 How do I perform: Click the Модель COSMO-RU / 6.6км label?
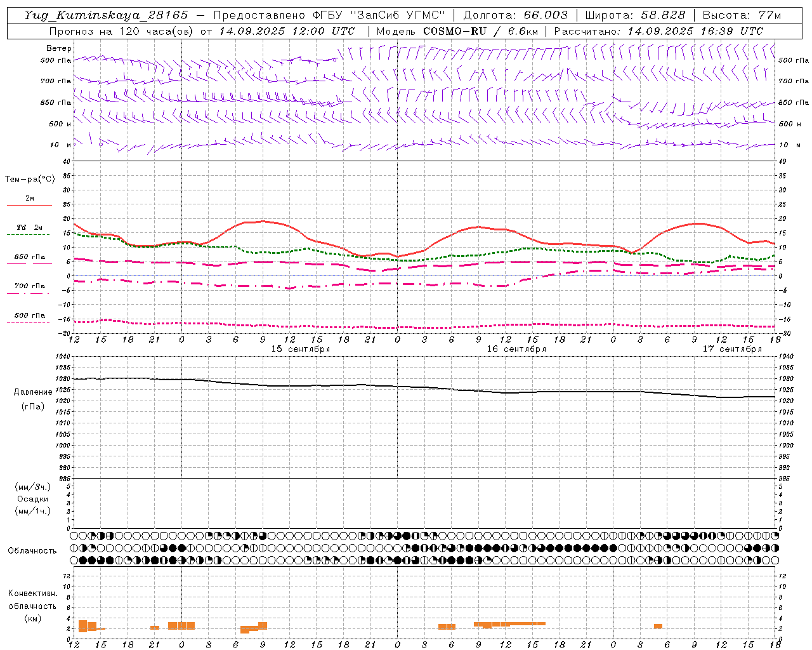point(457,31)
